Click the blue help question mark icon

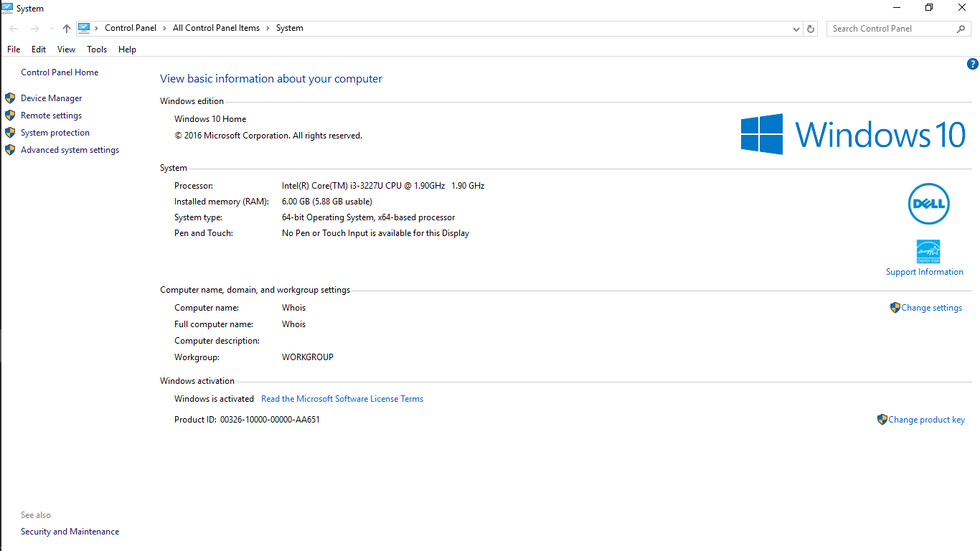tap(973, 64)
